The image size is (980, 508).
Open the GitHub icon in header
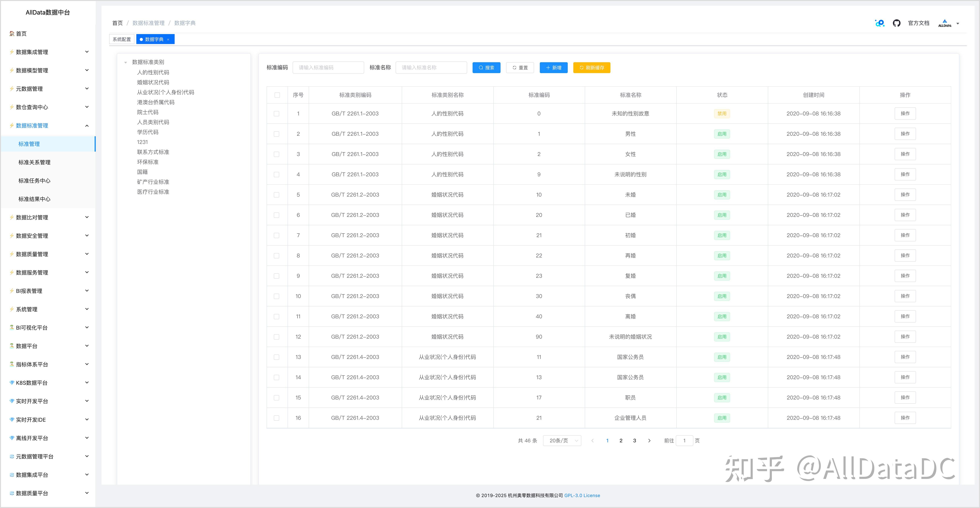(896, 23)
